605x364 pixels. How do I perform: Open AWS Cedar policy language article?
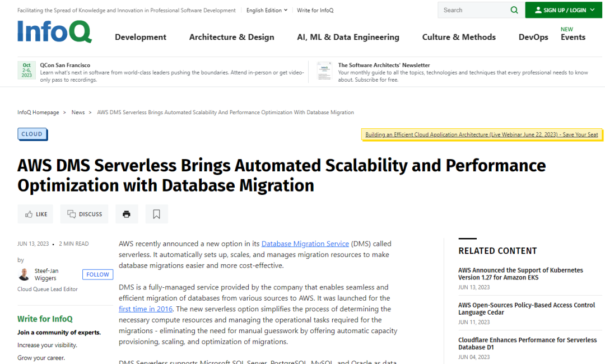point(527,309)
